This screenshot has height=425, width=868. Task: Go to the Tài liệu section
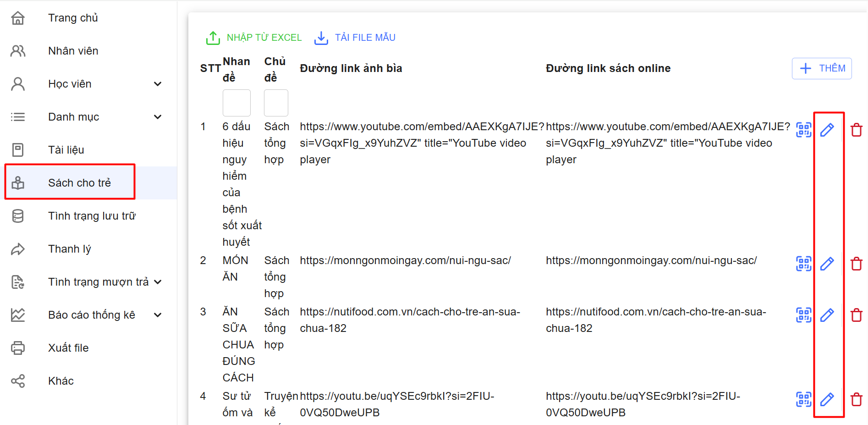[66, 150]
